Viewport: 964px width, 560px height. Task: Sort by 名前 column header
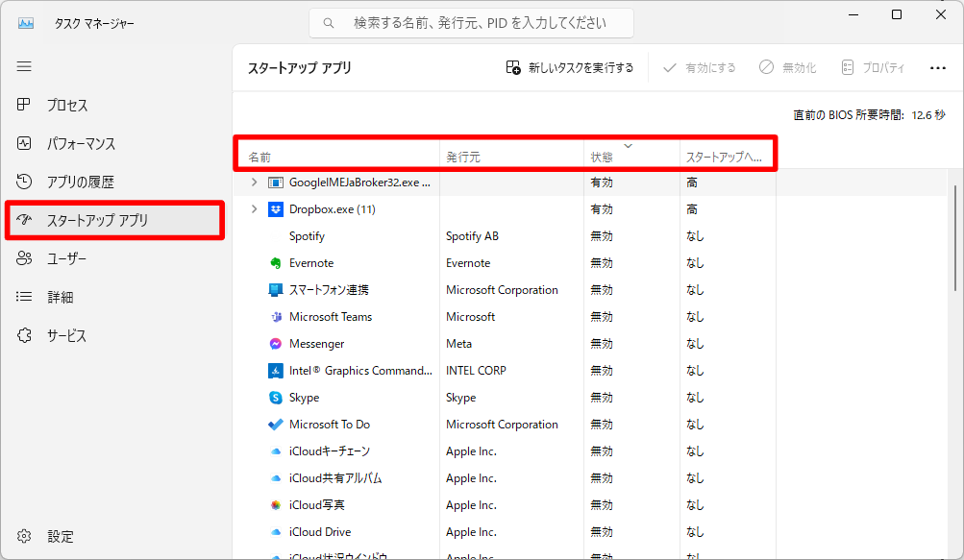click(337, 154)
